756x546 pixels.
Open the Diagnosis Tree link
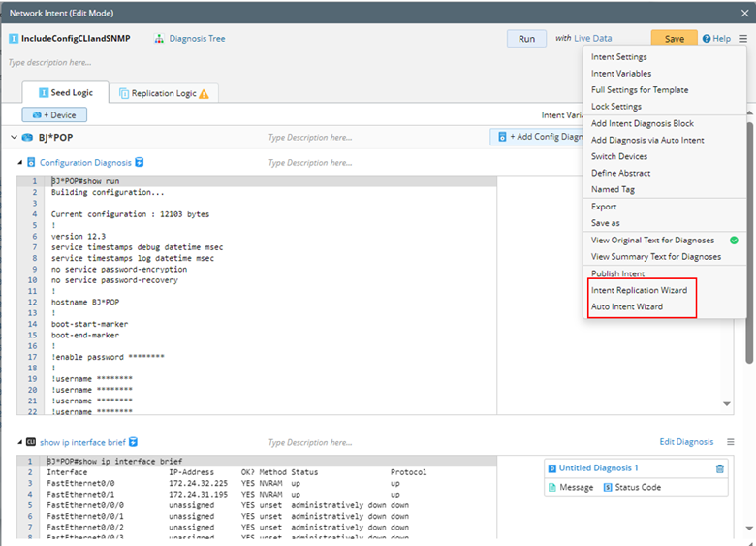[197, 39]
